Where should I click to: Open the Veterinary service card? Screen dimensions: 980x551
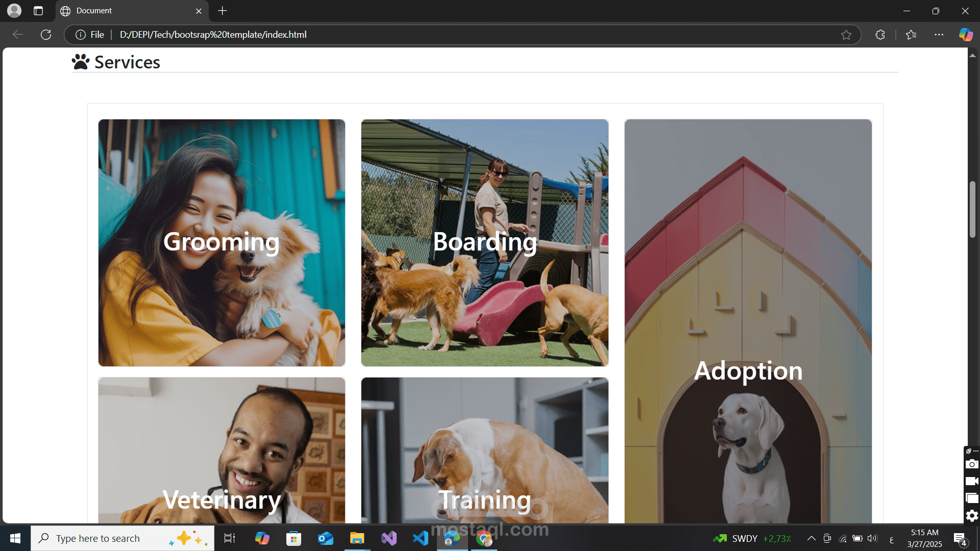(x=222, y=450)
